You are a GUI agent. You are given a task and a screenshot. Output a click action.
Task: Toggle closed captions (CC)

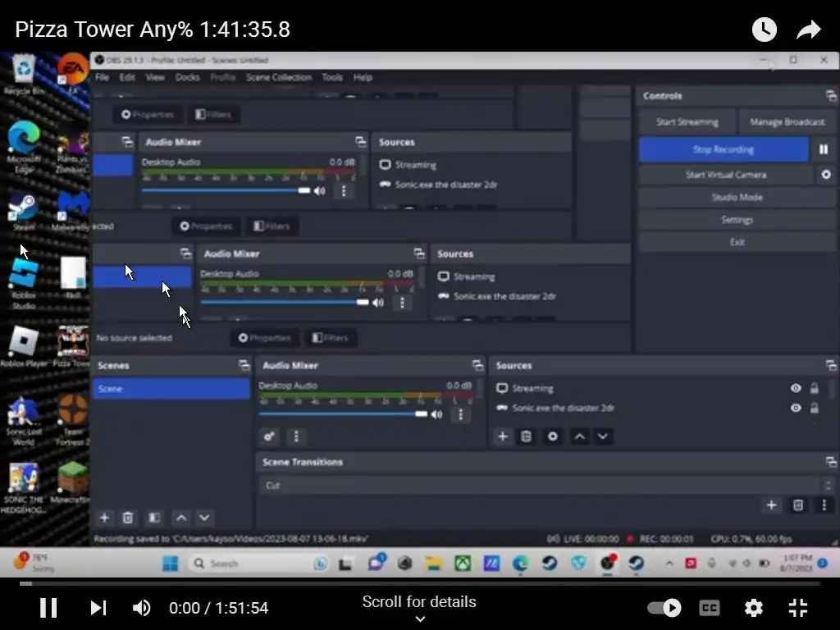tap(710, 608)
